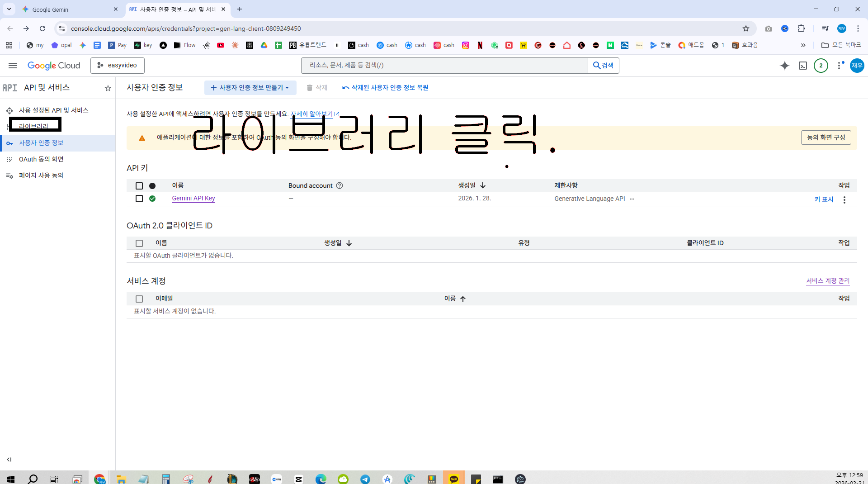Focus the resource search field
The height and width of the screenshot is (484, 868).
tap(444, 66)
